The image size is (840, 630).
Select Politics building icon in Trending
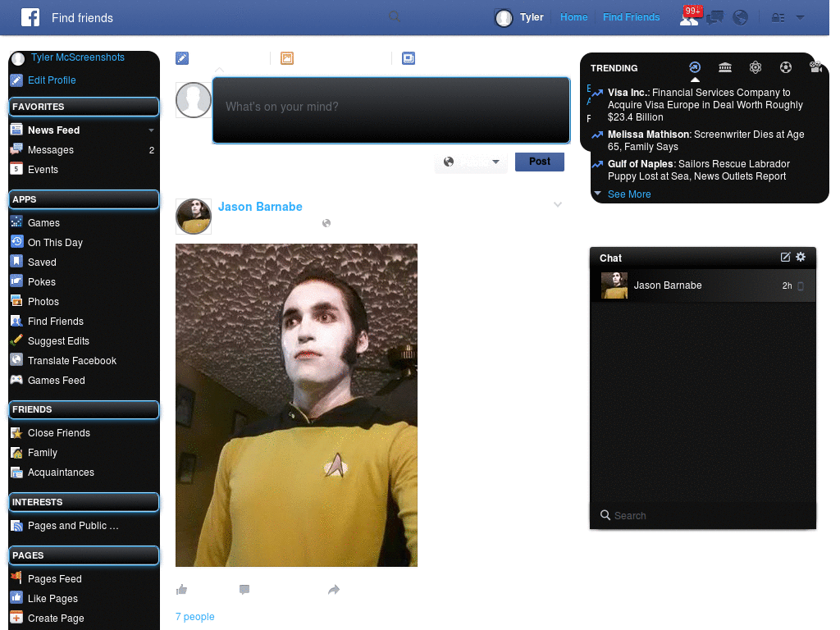coord(725,67)
